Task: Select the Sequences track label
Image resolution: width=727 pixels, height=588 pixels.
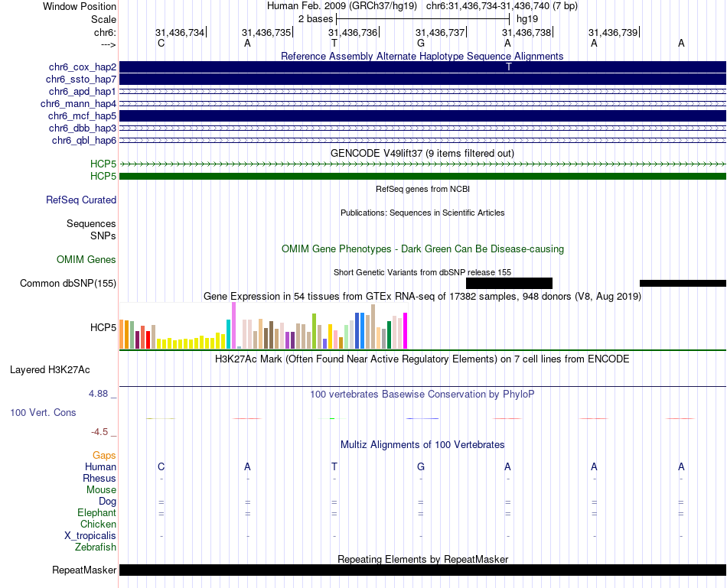Action: click(91, 224)
